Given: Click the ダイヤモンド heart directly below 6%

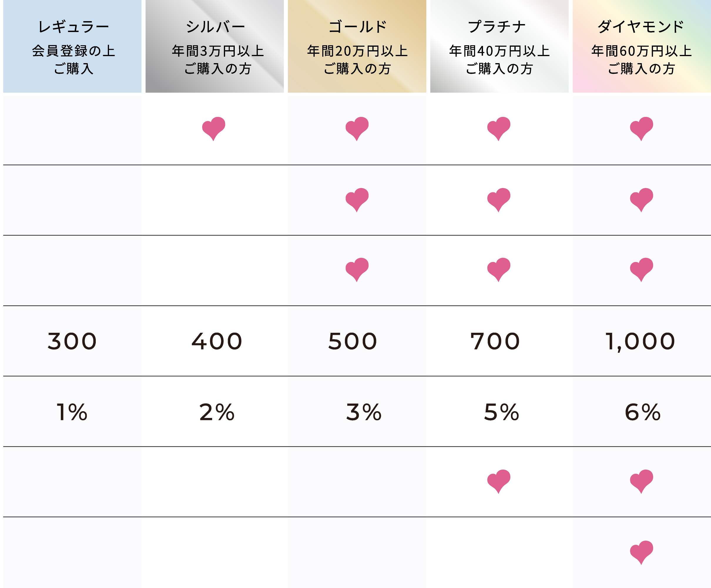Looking at the screenshot, I should (x=641, y=481).
